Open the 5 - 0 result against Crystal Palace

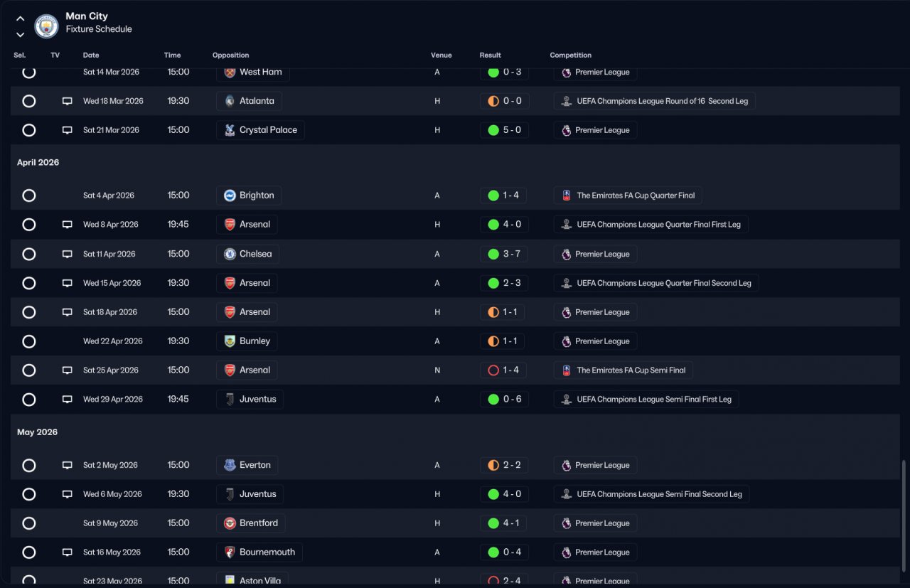point(504,130)
